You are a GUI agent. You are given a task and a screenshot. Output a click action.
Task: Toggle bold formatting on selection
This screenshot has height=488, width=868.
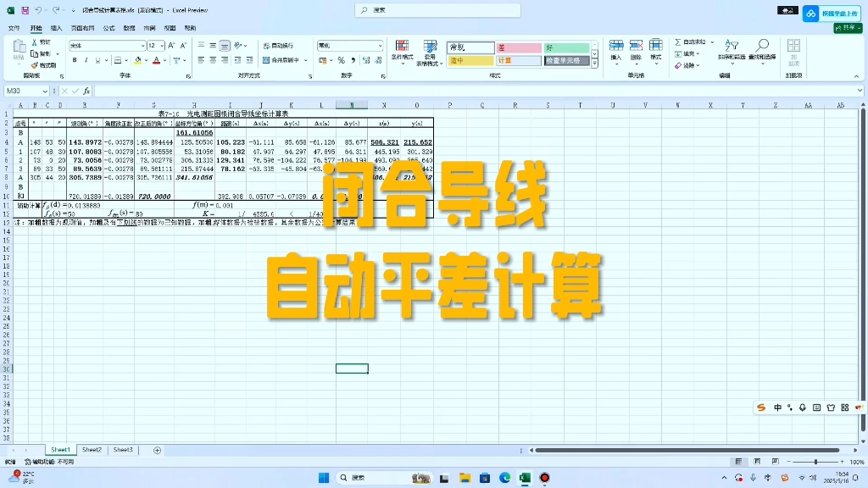pos(76,61)
